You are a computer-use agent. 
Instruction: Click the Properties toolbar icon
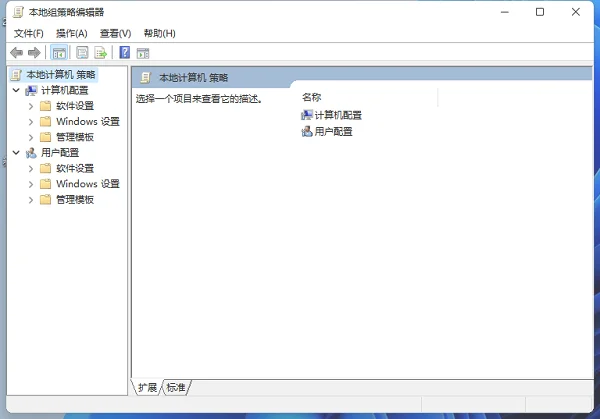(x=82, y=52)
